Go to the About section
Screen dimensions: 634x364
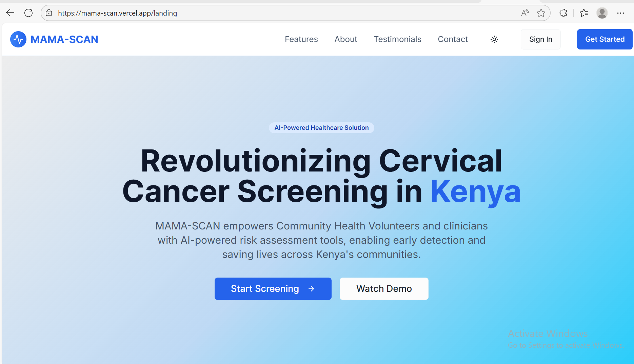[345, 39]
